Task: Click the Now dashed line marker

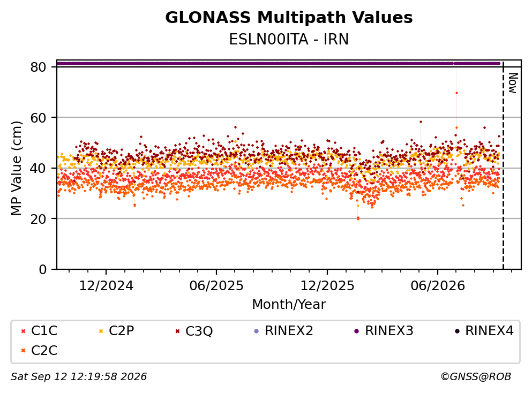Action: click(x=503, y=165)
